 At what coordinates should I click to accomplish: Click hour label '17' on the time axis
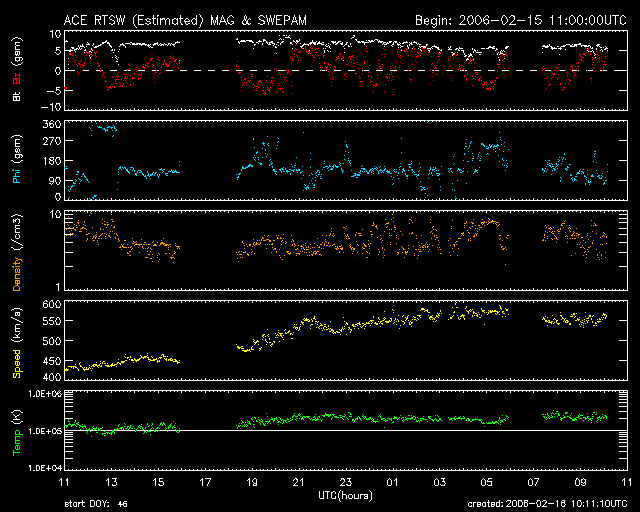[205, 483]
